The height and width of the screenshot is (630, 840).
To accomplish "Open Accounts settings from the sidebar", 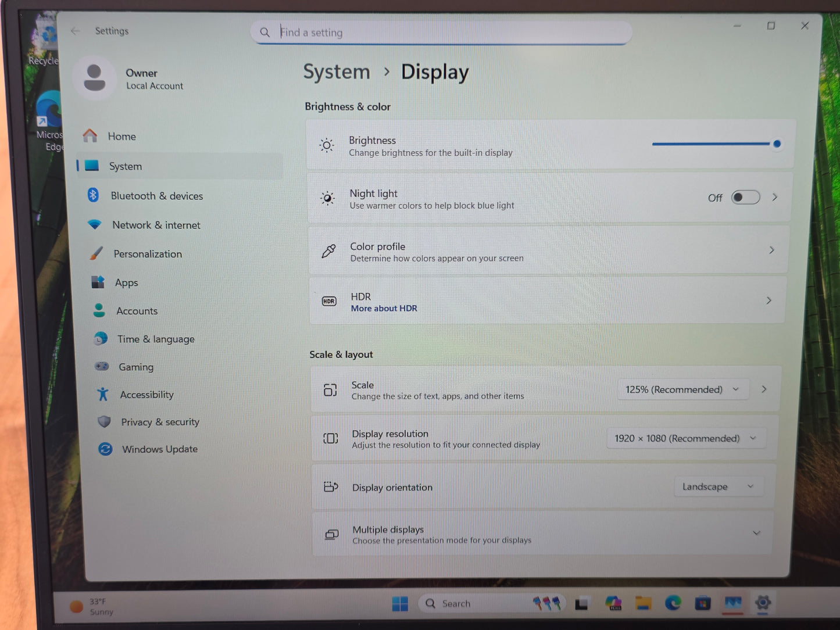I will (x=137, y=311).
